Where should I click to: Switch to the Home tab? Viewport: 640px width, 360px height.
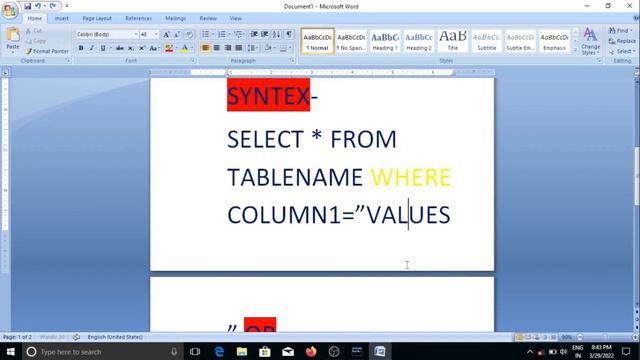pyautogui.click(x=34, y=18)
